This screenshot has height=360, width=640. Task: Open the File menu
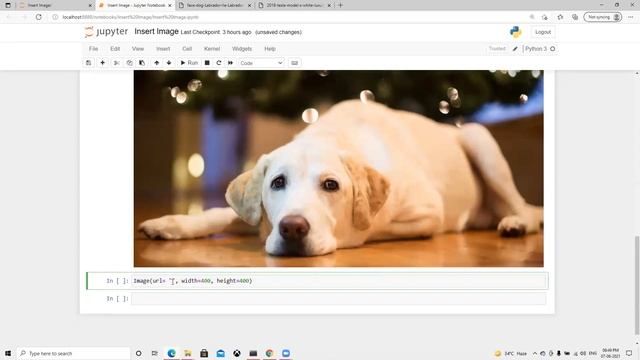coord(93,49)
